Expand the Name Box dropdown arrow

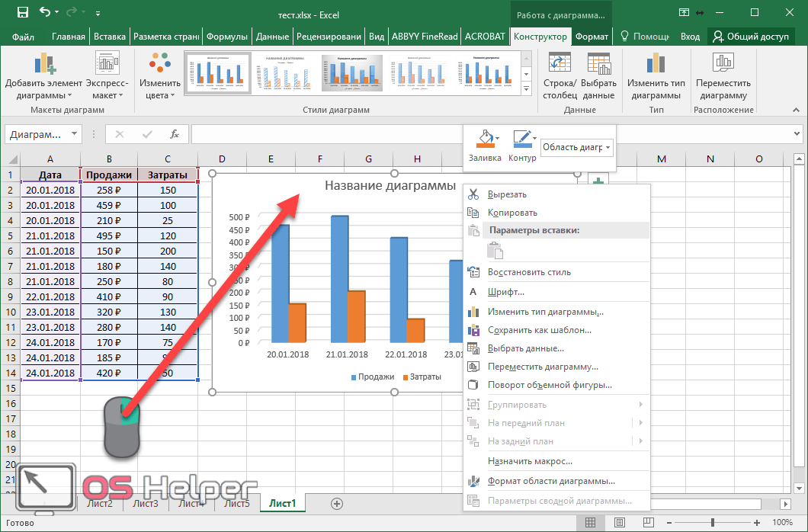point(74,134)
